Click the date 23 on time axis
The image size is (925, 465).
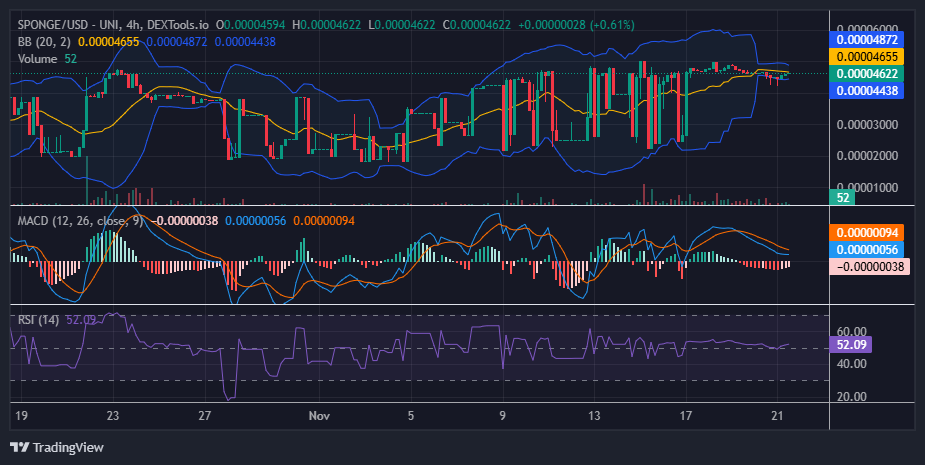(x=113, y=415)
